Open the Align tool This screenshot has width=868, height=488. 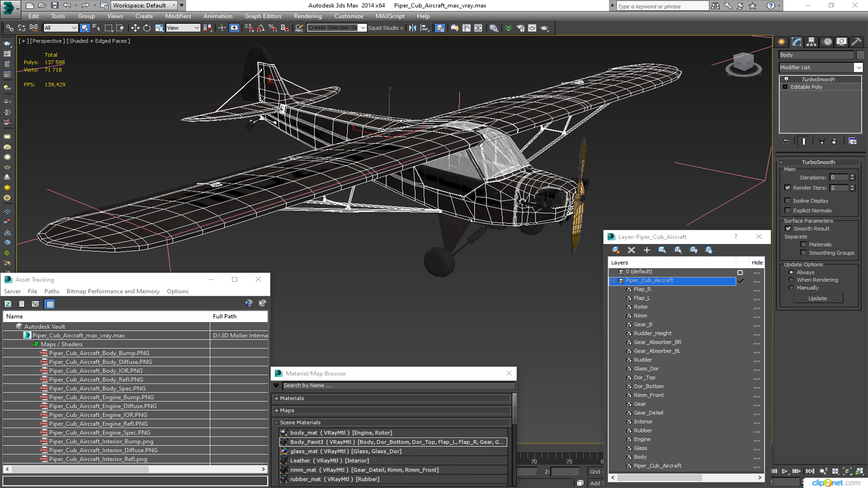(425, 28)
